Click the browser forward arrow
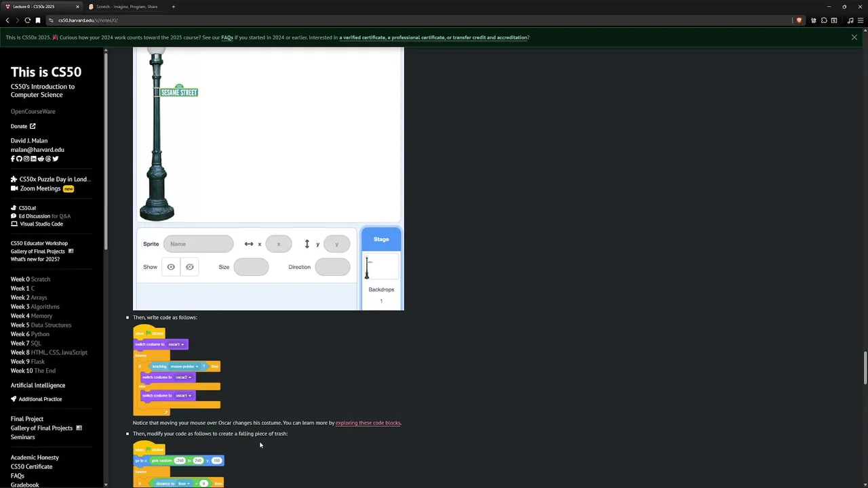The height and width of the screenshot is (488, 868). click(18, 20)
